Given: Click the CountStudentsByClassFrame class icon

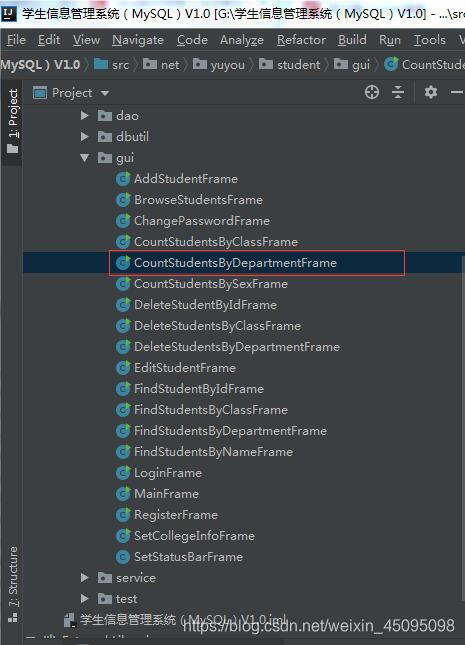Looking at the screenshot, I should pos(123,241).
